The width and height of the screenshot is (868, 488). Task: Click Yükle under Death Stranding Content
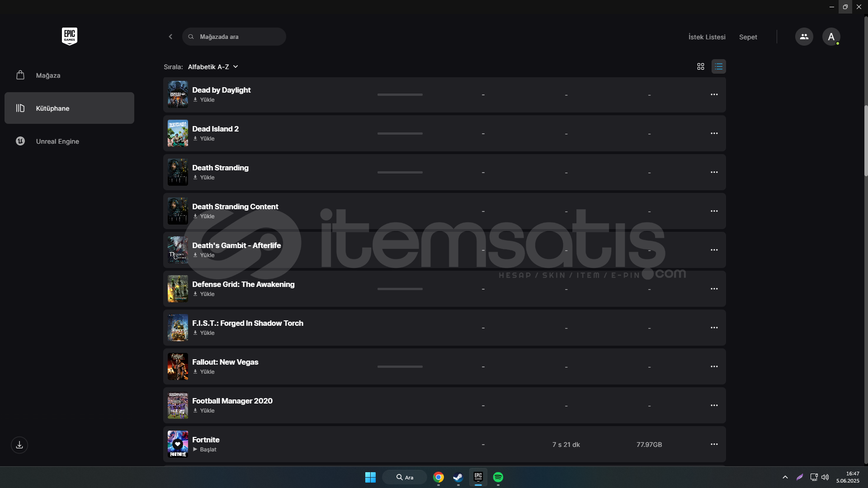click(204, 216)
